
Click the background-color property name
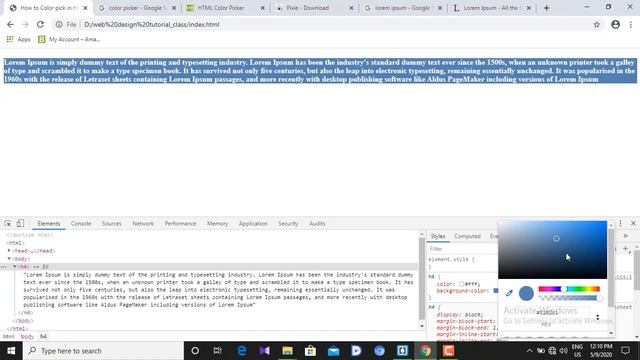(x=462, y=291)
